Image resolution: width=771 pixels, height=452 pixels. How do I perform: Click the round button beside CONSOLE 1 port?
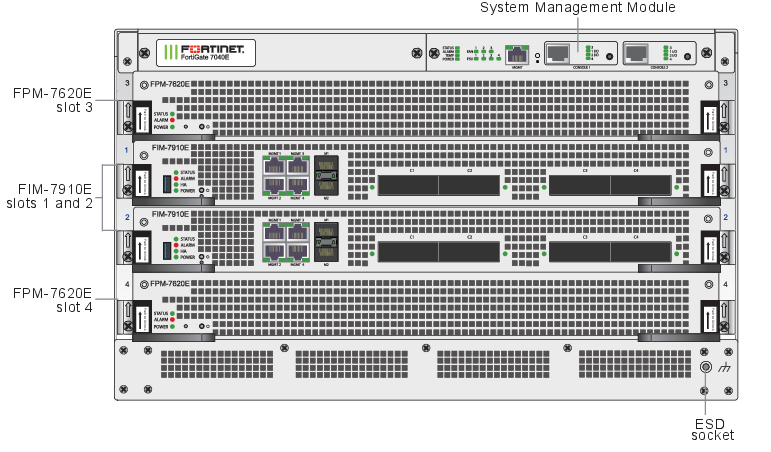click(610, 57)
